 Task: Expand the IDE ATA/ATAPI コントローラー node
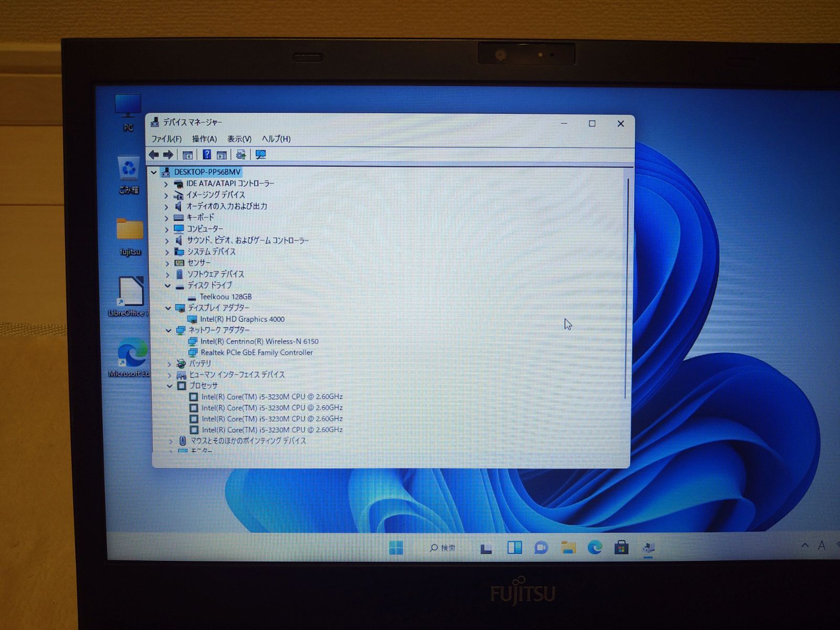coord(167,184)
